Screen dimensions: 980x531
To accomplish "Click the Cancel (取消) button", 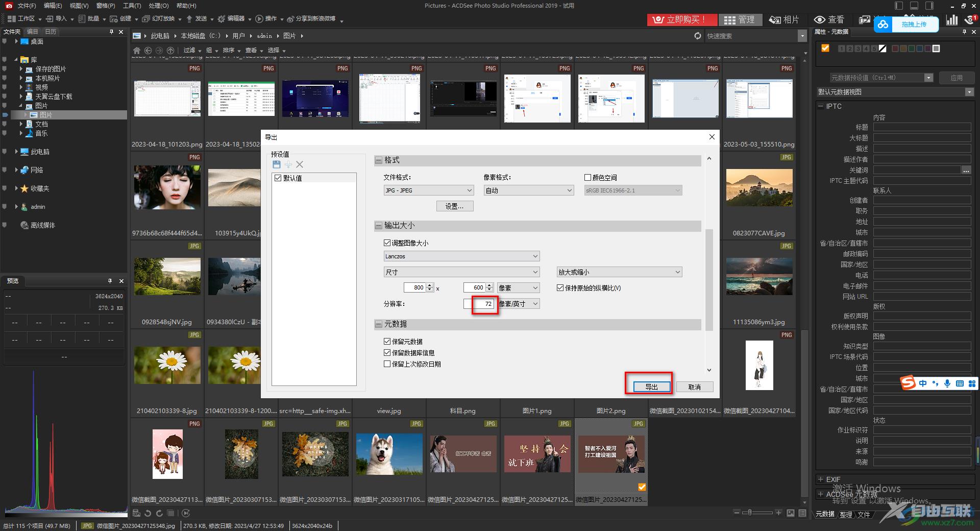I will pyautogui.click(x=695, y=387).
